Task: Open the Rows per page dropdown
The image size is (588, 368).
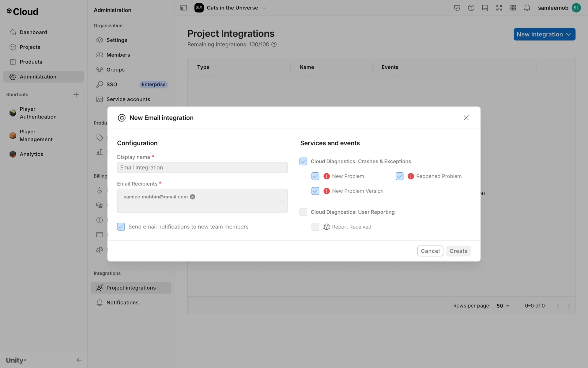Action: click(x=503, y=306)
